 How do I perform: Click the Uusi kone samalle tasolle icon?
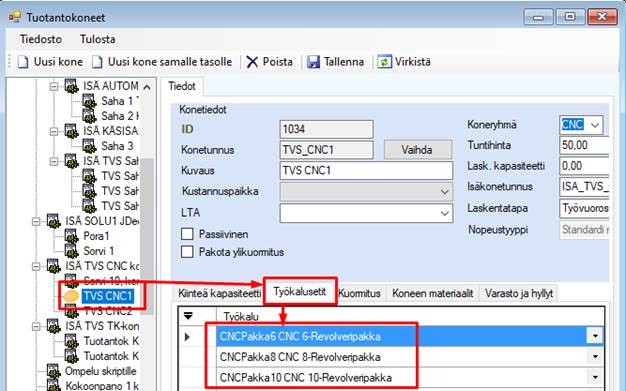point(97,62)
